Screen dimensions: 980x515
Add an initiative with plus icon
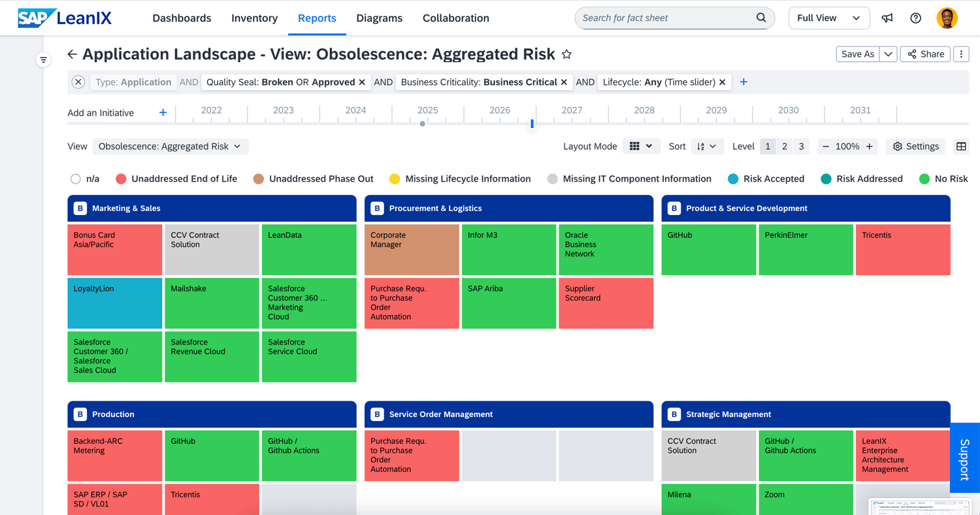163,112
